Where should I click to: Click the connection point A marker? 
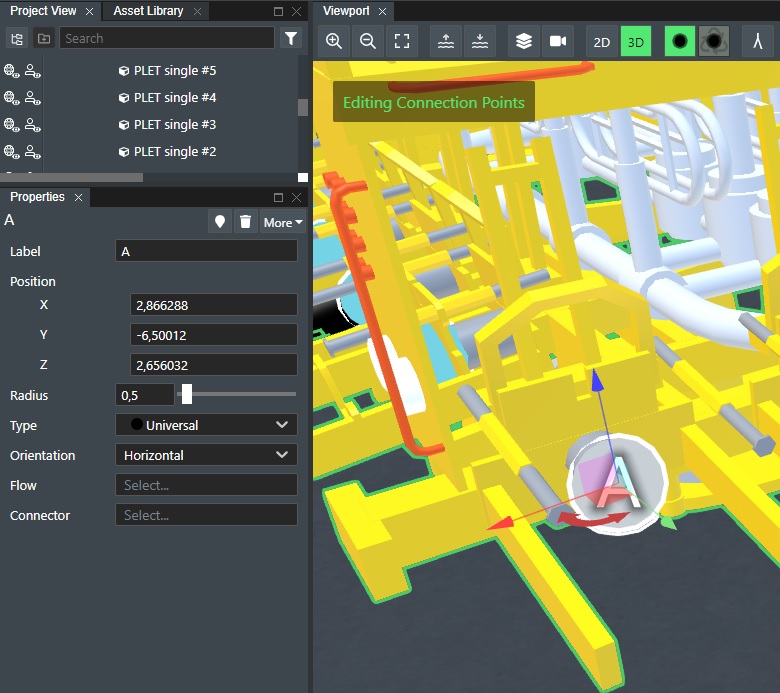pyautogui.click(x=618, y=484)
